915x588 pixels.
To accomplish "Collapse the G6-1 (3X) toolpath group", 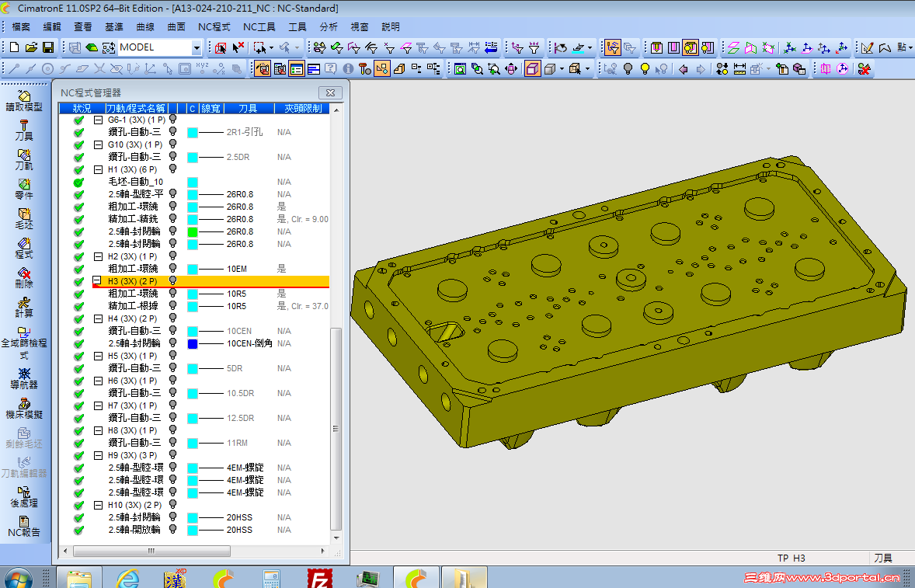I will tap(98, 120).
